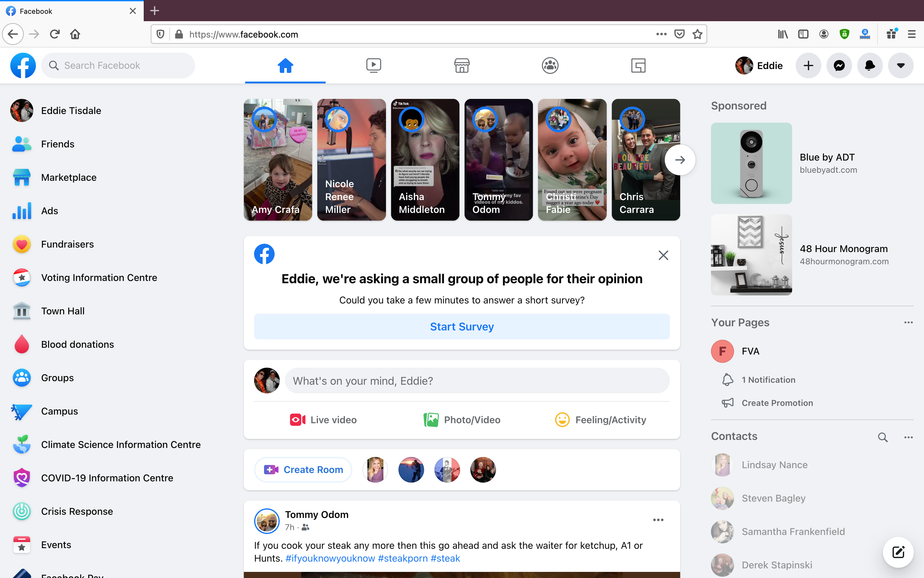Start a Live video
The image size is (924, 578).
click(x=323, y=420)
